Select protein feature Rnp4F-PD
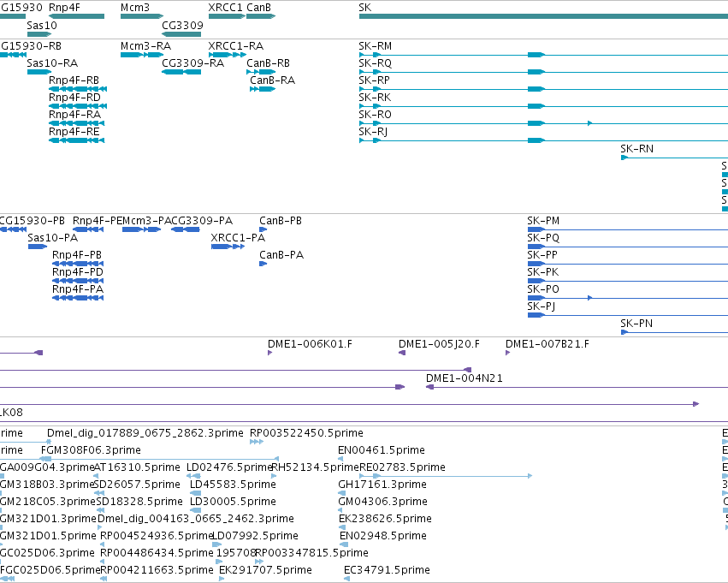Viewport: 728px width, 583px height. coord(78,281)
